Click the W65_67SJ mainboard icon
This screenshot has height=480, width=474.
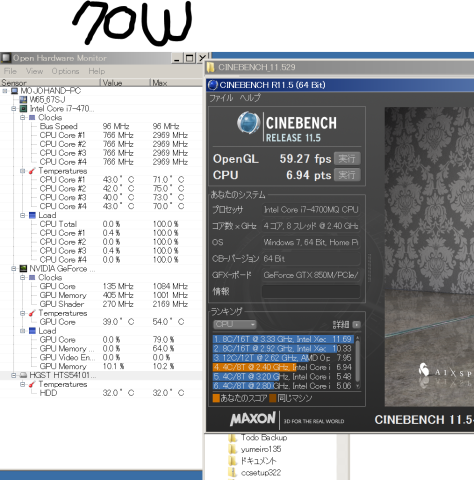click(x=23, y=100)
